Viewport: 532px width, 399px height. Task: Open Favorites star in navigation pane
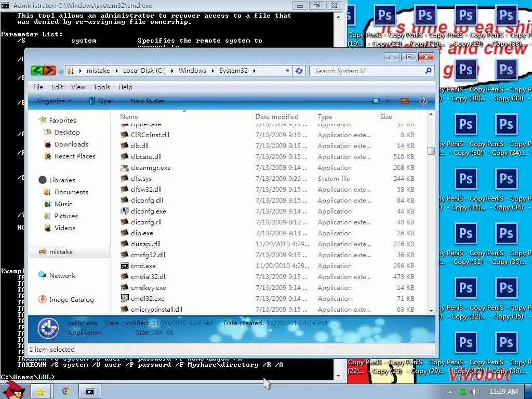43,120
